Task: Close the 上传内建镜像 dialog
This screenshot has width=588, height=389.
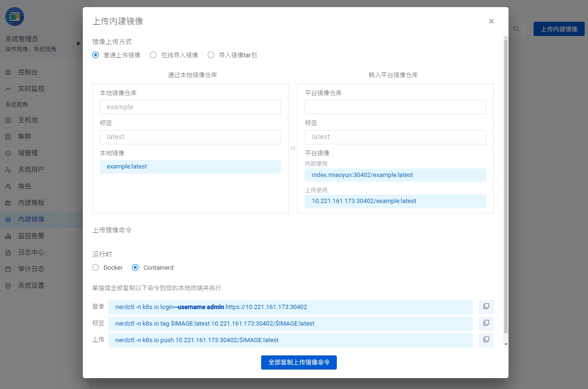Action: (x=491, y=21)
